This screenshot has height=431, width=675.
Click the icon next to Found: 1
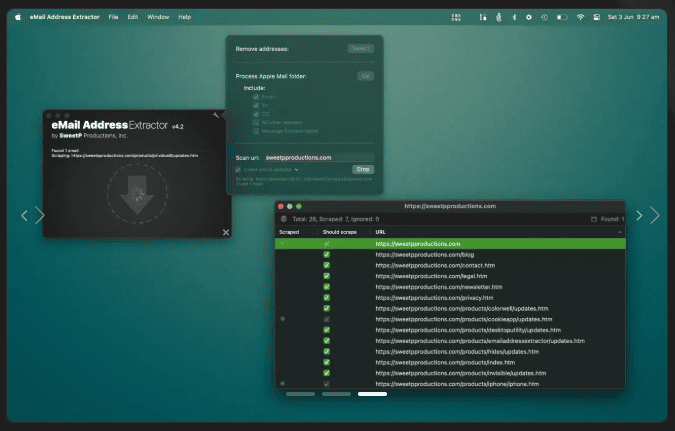(x=594, y=219)
